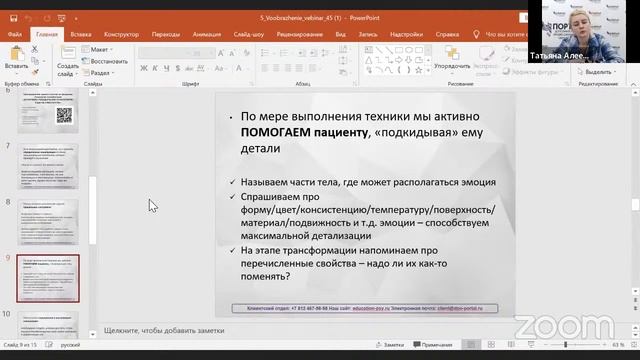Switch to the Анимация tab
Image resolution: width=640 pixels, height=360 pixels.
207,35
